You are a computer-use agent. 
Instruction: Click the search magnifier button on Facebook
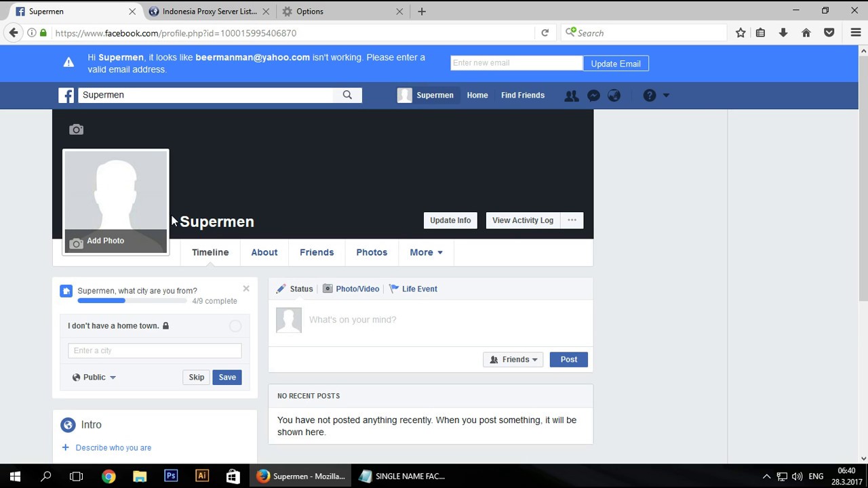(347, 95)
